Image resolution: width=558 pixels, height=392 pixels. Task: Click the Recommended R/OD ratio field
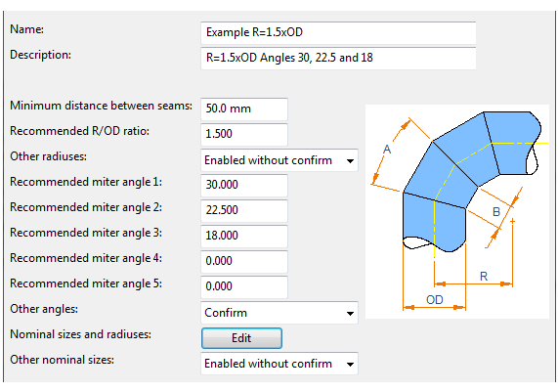point(244,134)
